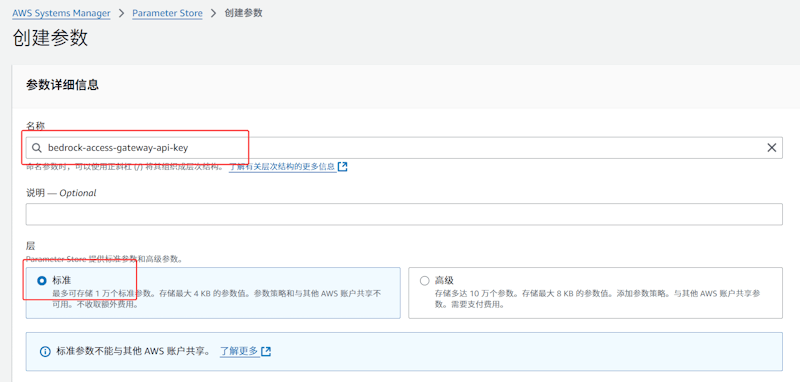800x382 pixels.
Task: Open the hierarchy structure info link 了解有关层次结构的更多信息
Action: (x=282, y=167)
